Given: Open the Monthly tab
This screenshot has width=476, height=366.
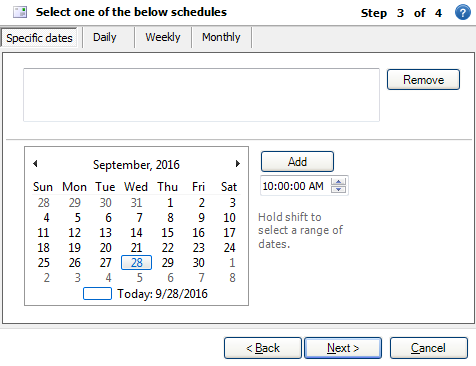Looking at the screenshot, I should 221,37.
